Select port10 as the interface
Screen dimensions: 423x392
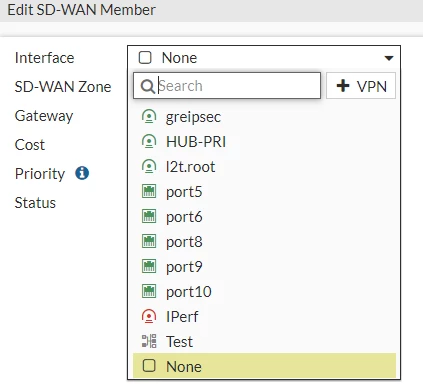[x=264, y=292]
